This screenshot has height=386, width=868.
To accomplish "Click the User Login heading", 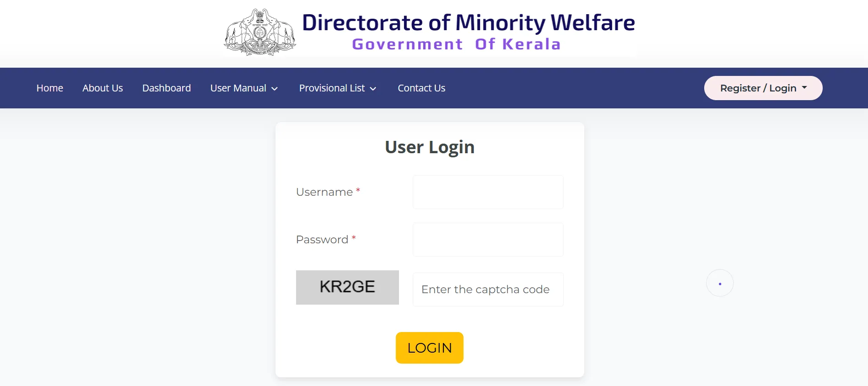I will tap(429, 147).
